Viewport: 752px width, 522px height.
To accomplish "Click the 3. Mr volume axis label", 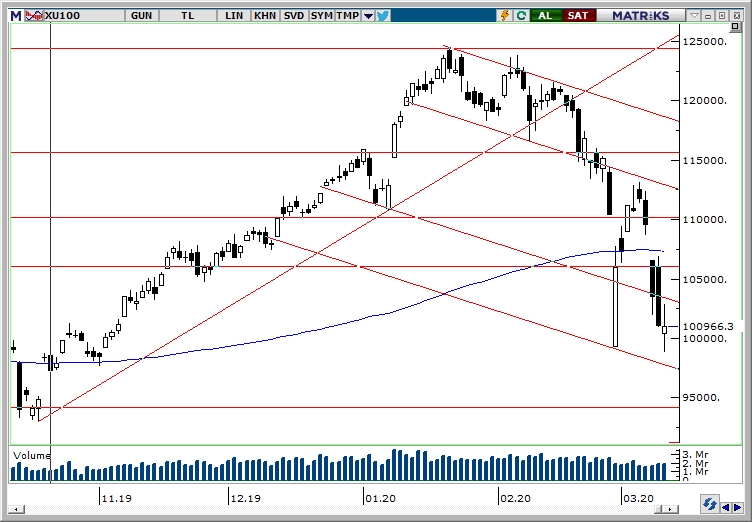I will click(696, 454).
